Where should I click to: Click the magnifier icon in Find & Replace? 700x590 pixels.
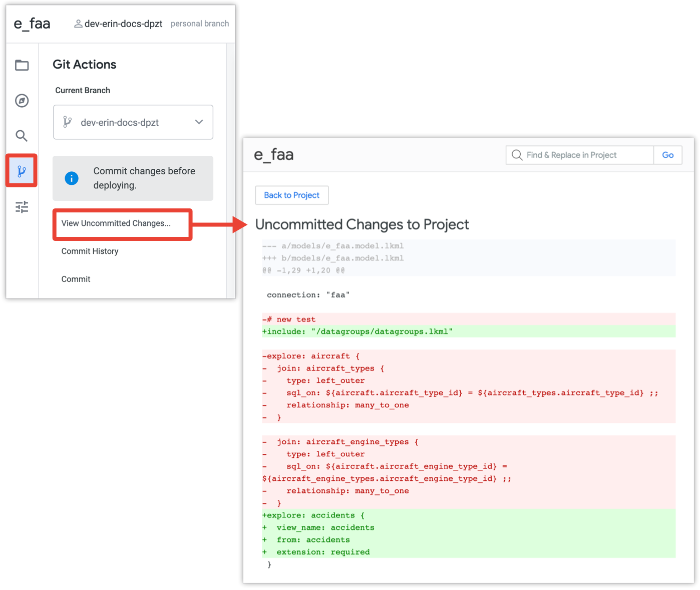517,155
